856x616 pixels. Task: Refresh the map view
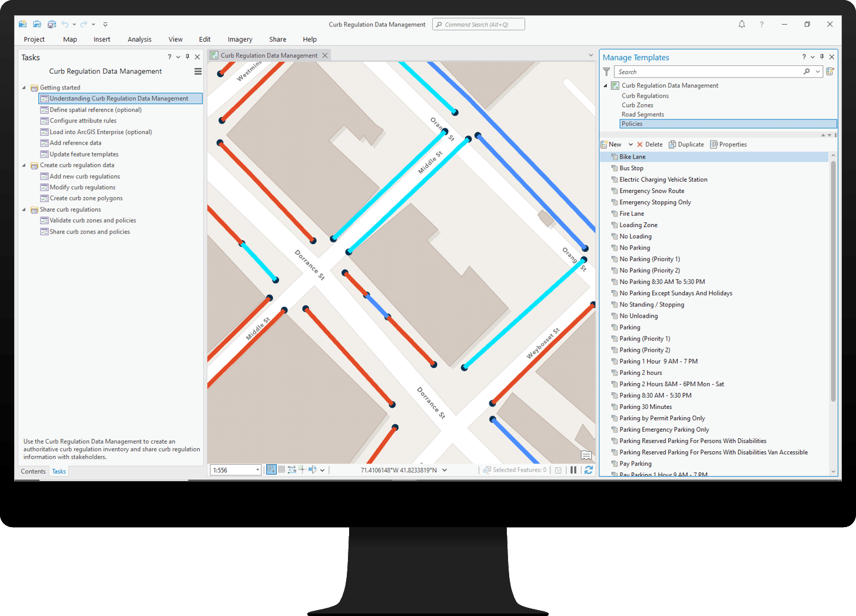point(588,470)
